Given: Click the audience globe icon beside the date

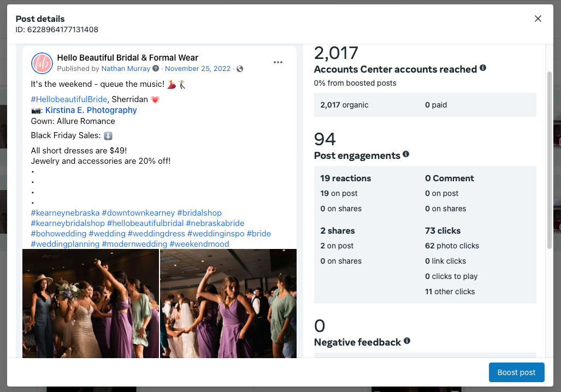Looking at the screenshot, I should 239,69.
